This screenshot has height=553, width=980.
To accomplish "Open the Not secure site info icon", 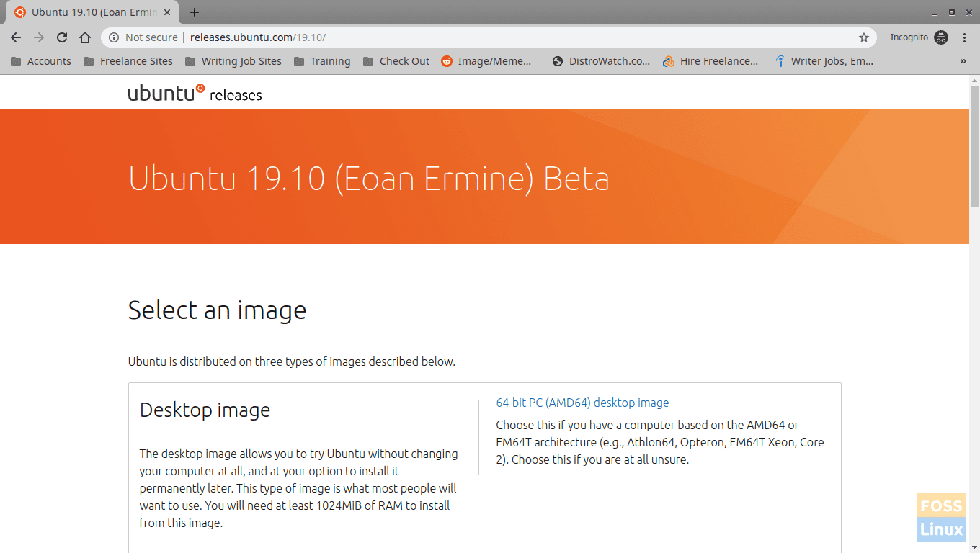I will click(x=114, y=37).
